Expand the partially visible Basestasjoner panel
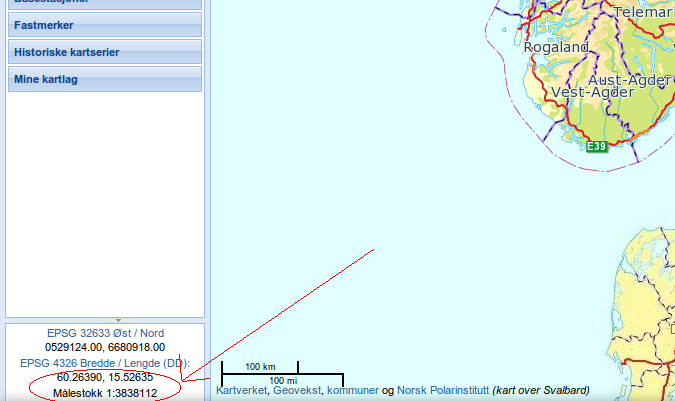 point(105,4)
